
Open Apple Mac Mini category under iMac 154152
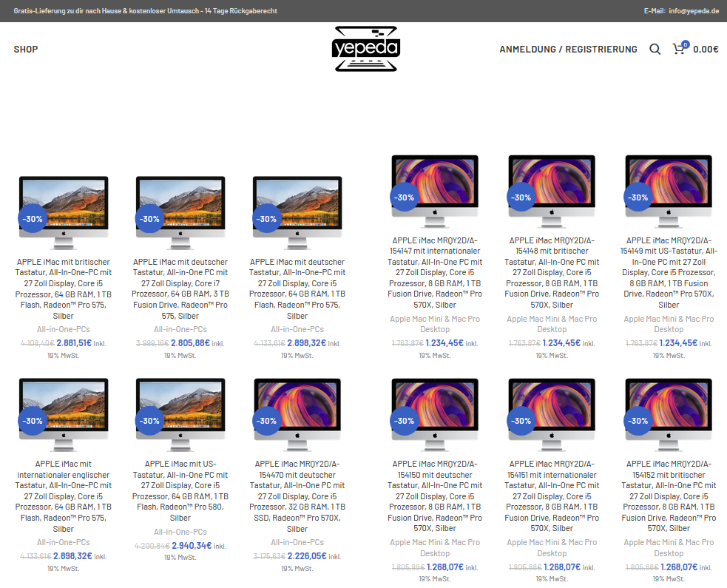(669, 547)
